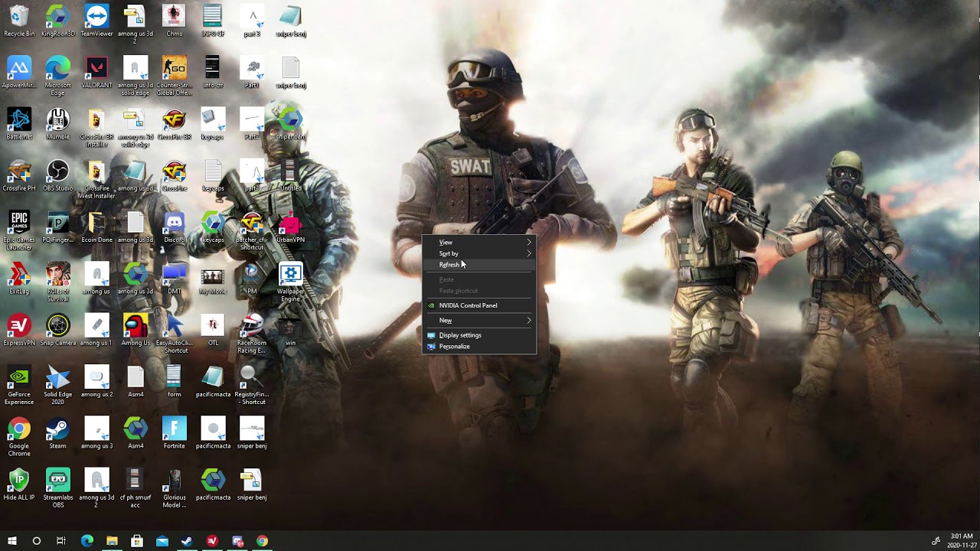Viewport: 980px width, 551px height.
Task: Expand the View submenu
Action: pyautogui.click(x=479, y=242)
